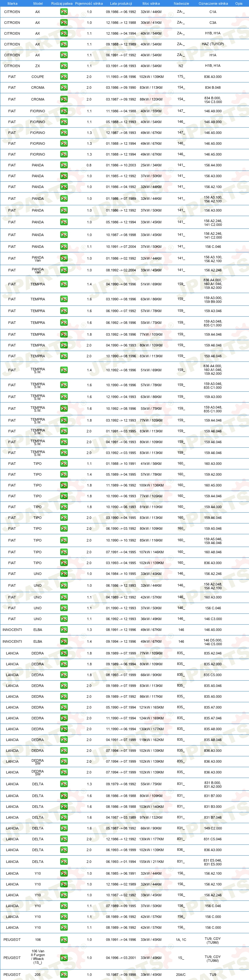Select the 10.1991 -> 07.2004 production years cell
This screenshot has height=980, width=249.
121,247
